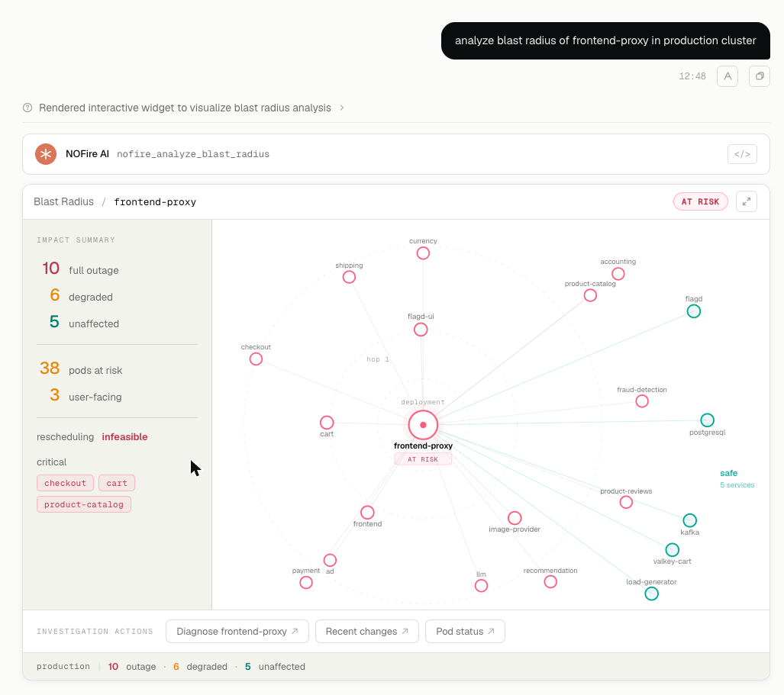Click '6 degraded' in the footer bar
Screen dimensions: 784x695
(x=200, y=667)
